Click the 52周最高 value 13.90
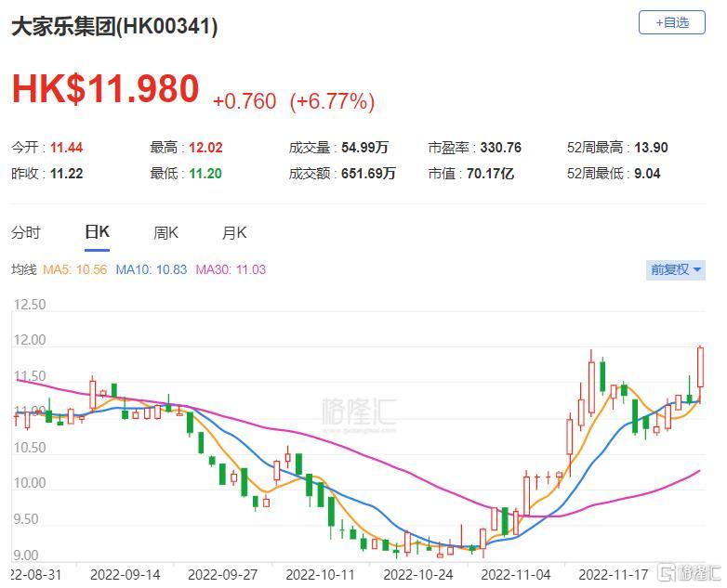Image resolution: width=727 pixels, height=588 pixels. pyautogui.click(x=651, y=148)
